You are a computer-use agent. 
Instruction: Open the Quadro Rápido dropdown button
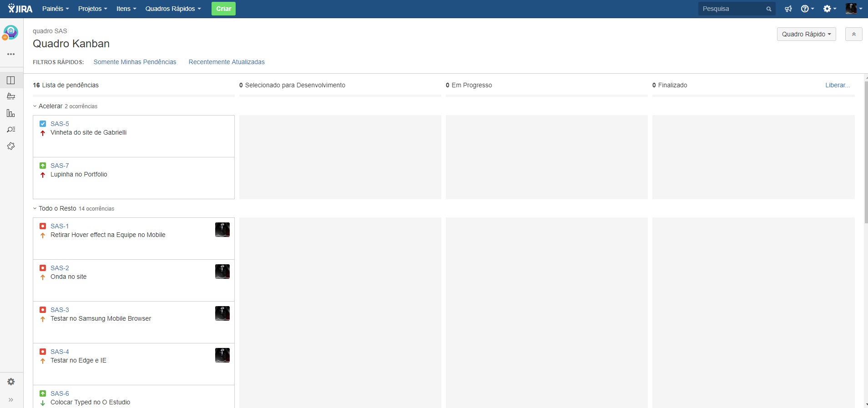coord(806,34)
